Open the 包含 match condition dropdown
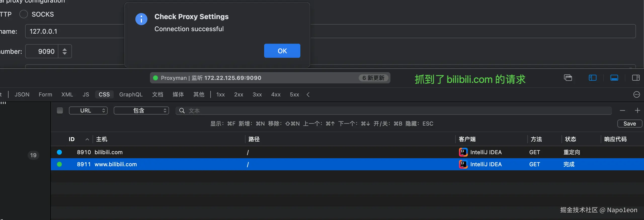644x220 pixels. (x=141, y=111)
